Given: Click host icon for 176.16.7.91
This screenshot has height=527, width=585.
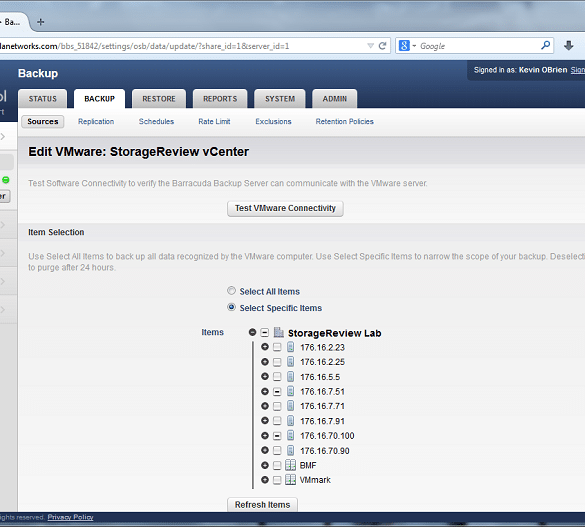Looking at the screenshot, I should [291, 421].
